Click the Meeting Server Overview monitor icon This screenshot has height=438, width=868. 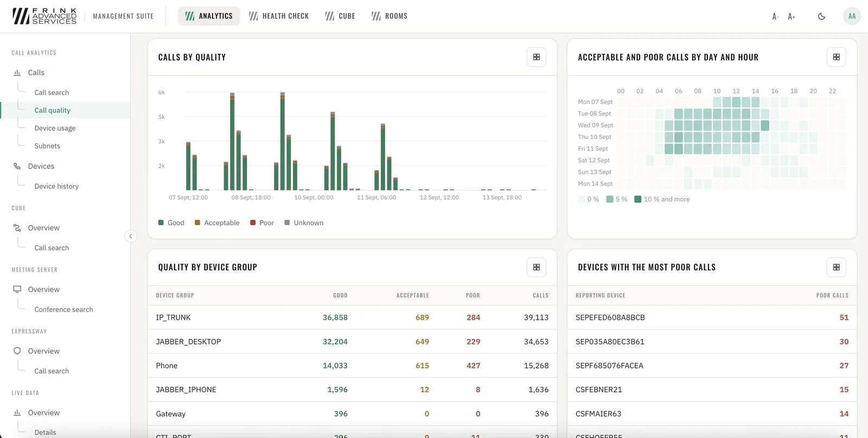click(17, 289)
